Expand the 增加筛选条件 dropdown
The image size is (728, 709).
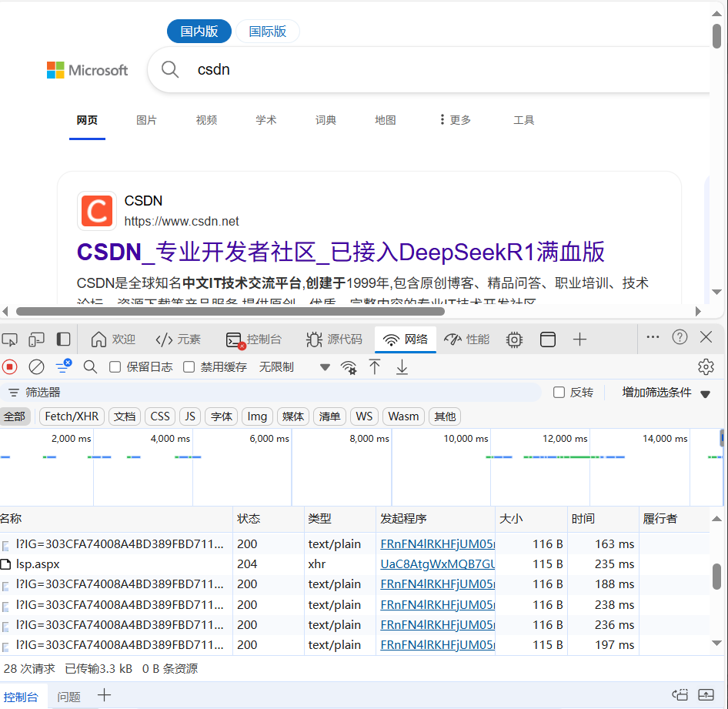coord(666,393)
